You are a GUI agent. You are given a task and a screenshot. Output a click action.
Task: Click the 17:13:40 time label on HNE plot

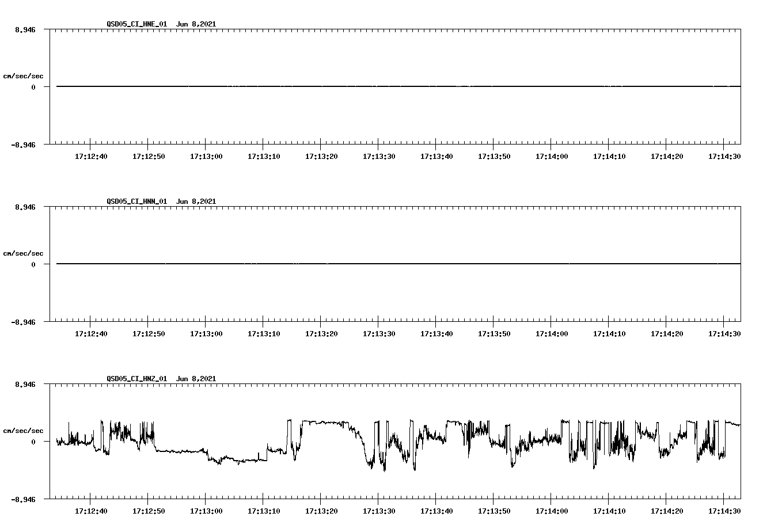[436, 157]
